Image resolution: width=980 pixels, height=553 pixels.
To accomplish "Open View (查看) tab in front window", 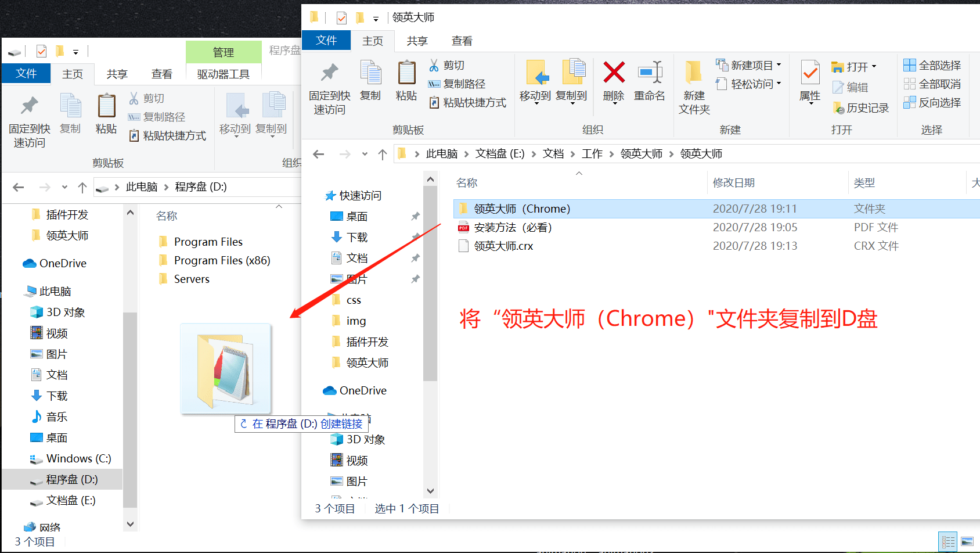I will pyautogui.click(x=462, y=41).
